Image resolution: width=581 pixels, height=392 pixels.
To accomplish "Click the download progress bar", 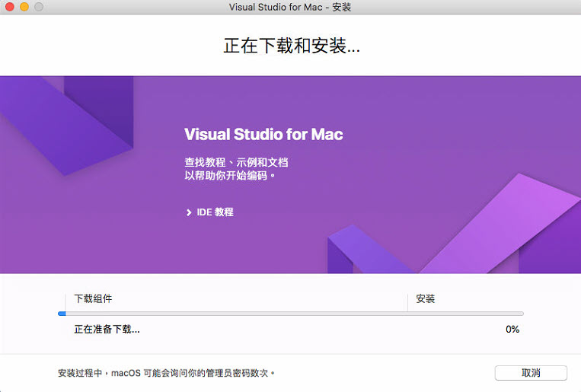I will (291, 314).
